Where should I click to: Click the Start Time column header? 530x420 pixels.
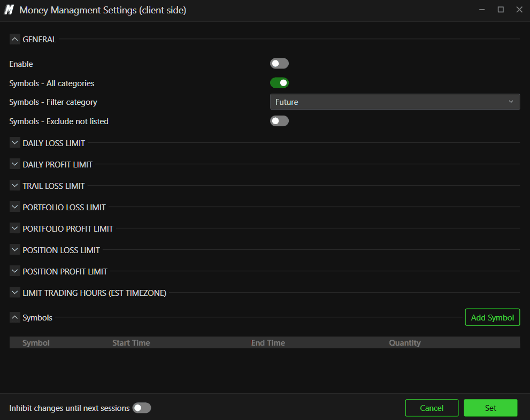tap(131, 342)
